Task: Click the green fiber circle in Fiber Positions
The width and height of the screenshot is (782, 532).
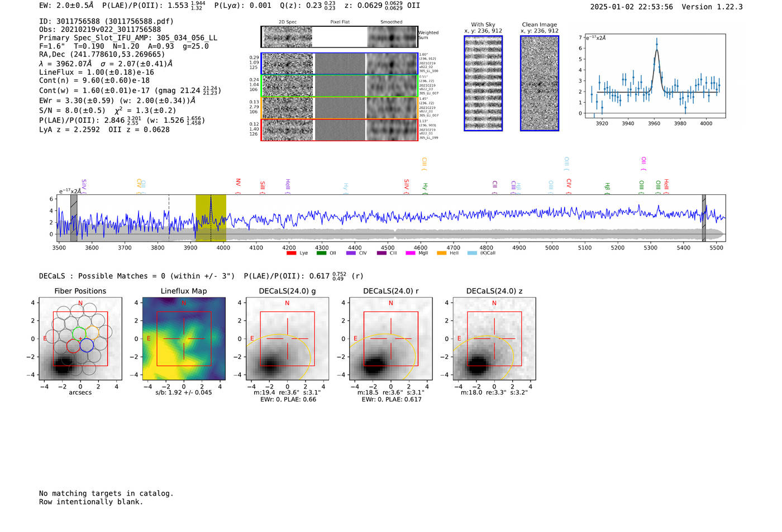Action: (x=80, y=333)
